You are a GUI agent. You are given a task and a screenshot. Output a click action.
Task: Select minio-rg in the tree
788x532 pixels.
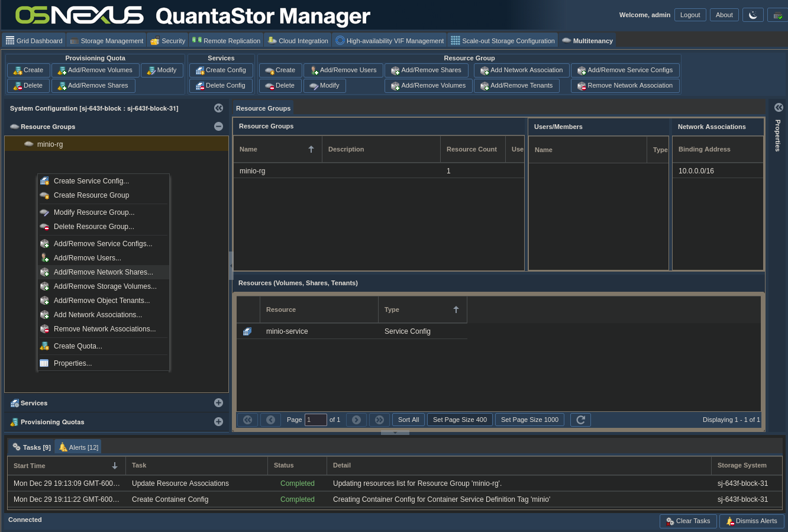click(50, 144)
